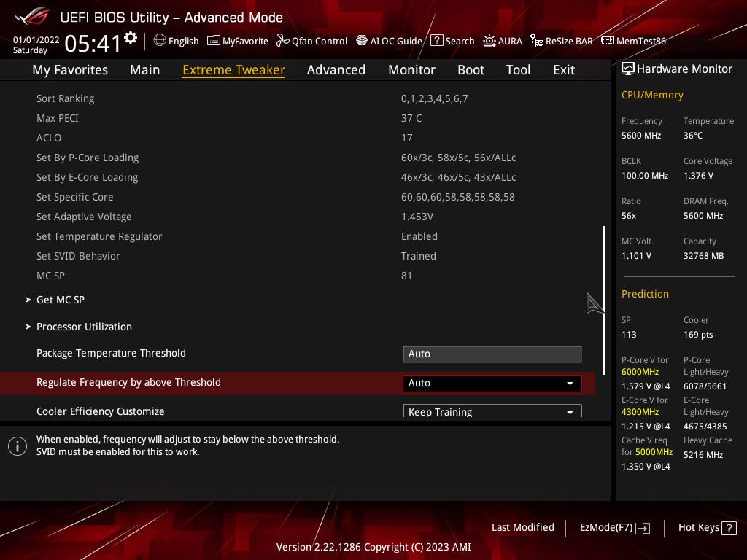
Task: Go to the Monitor tab
Action: click(411, 70)
